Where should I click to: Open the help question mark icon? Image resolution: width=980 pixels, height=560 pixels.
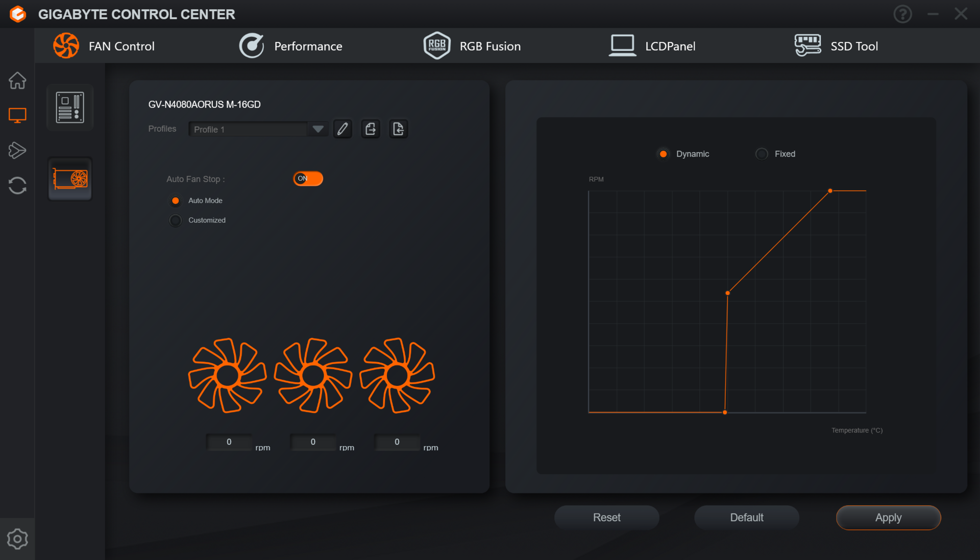click(x=902, y=14)
